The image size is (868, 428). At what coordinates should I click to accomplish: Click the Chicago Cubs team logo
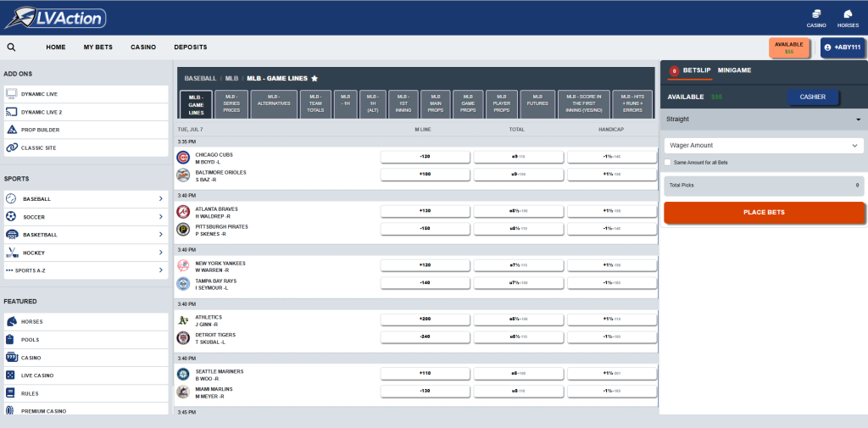[183, 158]
